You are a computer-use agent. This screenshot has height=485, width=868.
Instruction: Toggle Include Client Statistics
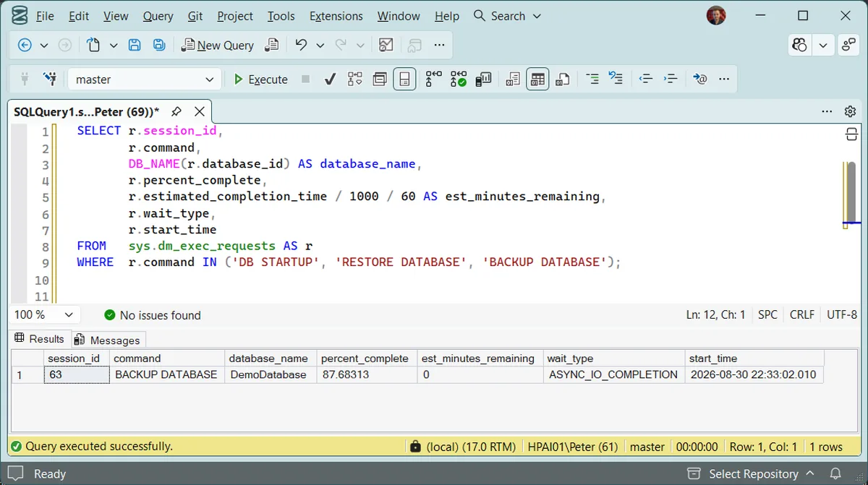point(482,79)
